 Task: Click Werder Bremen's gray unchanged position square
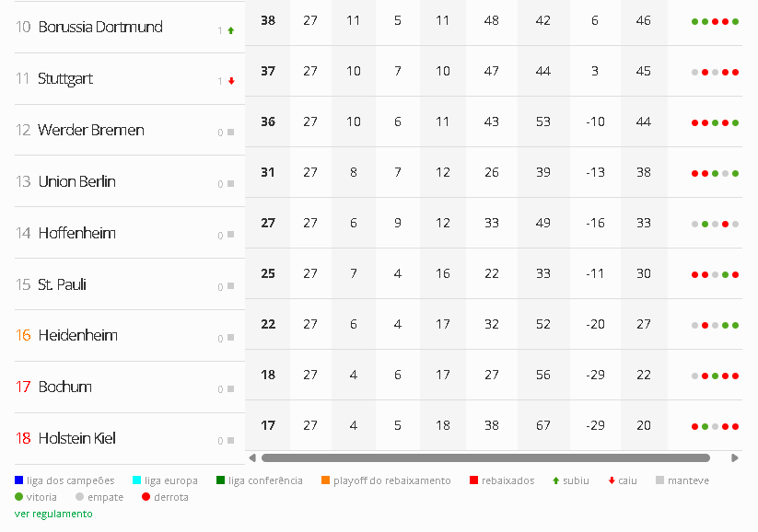[230, 133]
